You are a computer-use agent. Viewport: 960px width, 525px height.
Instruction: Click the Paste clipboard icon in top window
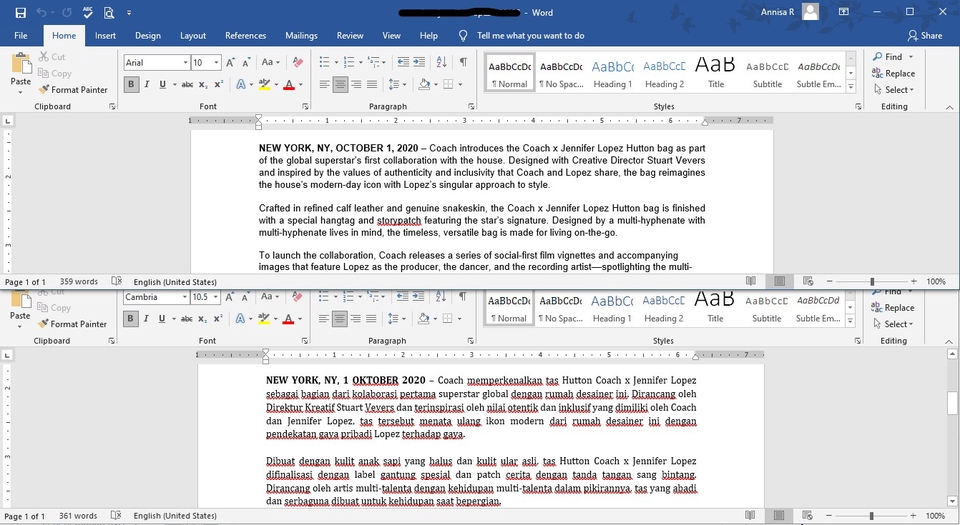(x=21, y=63)
